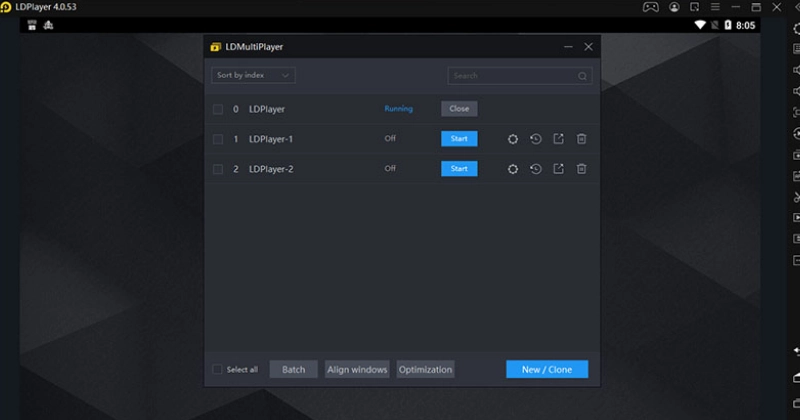Click the New / Clone button
The image size is (800, 420).
tap(547, 369)
